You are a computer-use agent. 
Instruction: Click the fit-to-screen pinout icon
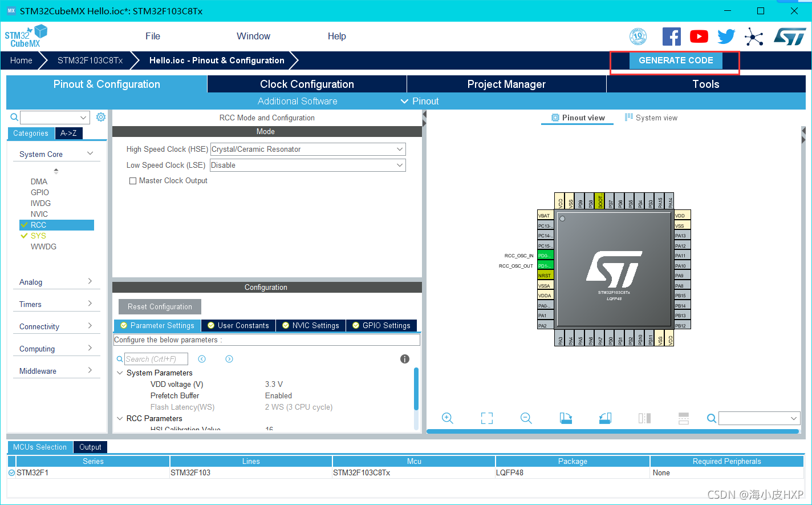point(487,418)
